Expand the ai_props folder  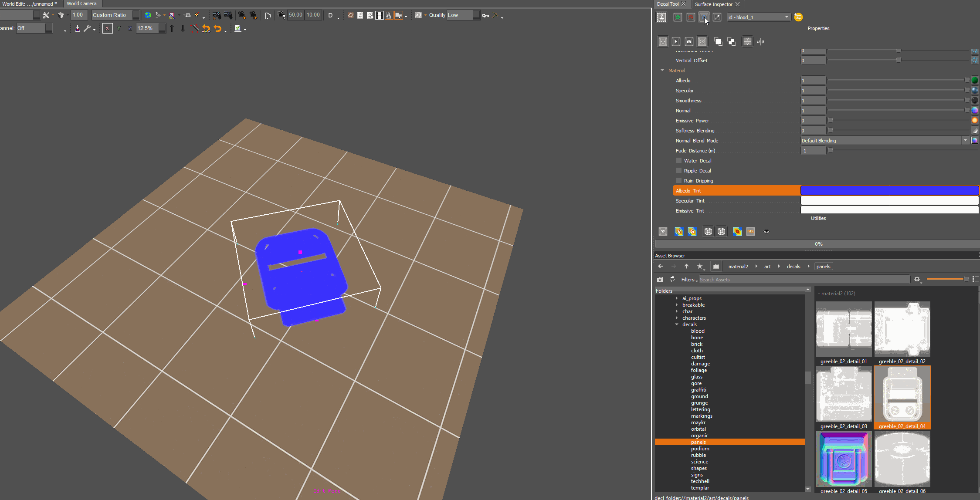coord(677,298)
